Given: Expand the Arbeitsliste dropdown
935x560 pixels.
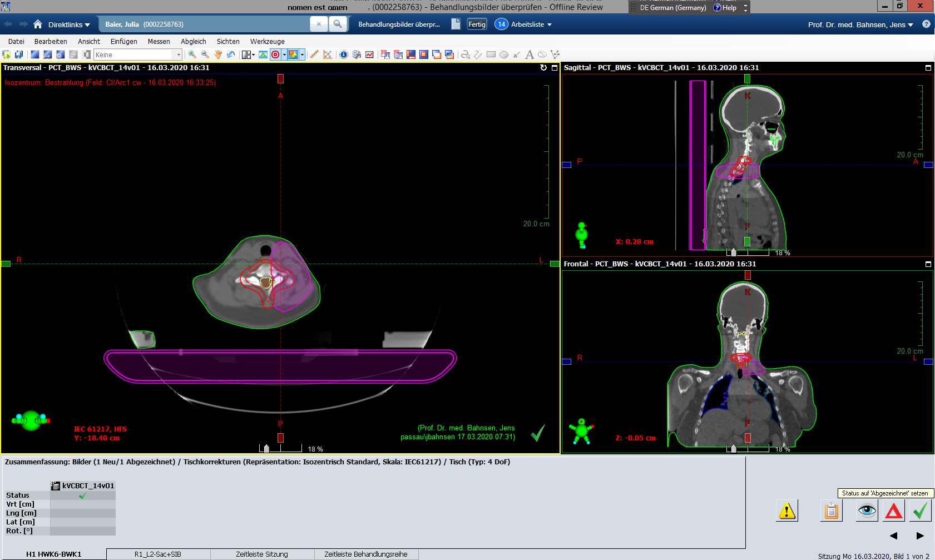Looking at the screenshot, I should pos(531,24).
